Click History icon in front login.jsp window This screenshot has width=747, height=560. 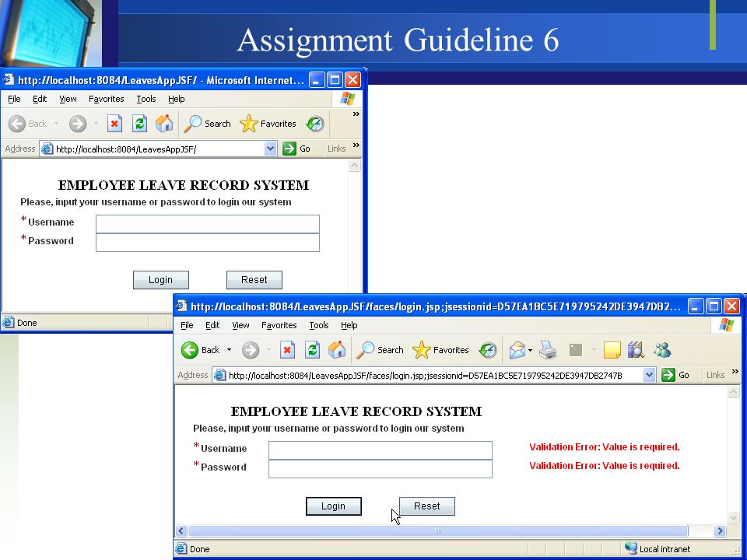[x=488, y=350]
